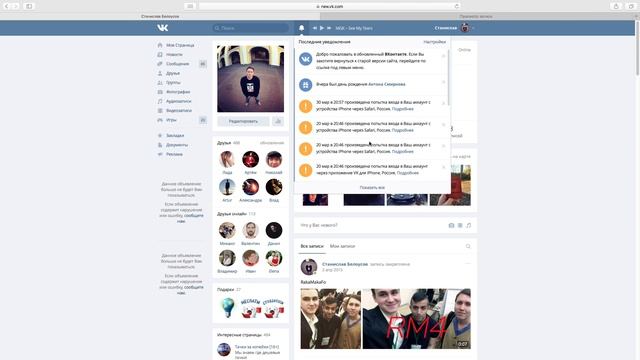
Task: Open the notifications bell icon
Action: tap(302, 28)
